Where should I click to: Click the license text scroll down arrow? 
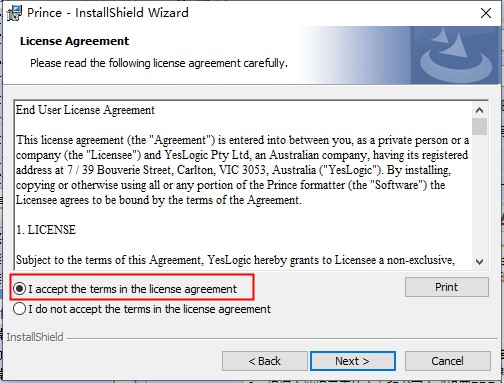(x=479, y=262)
